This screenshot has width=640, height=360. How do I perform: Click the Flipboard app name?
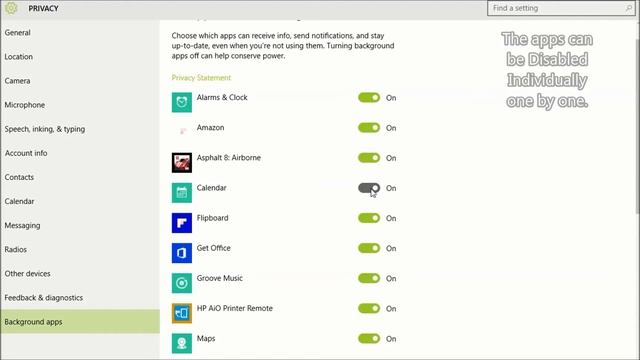coord(213,218)
